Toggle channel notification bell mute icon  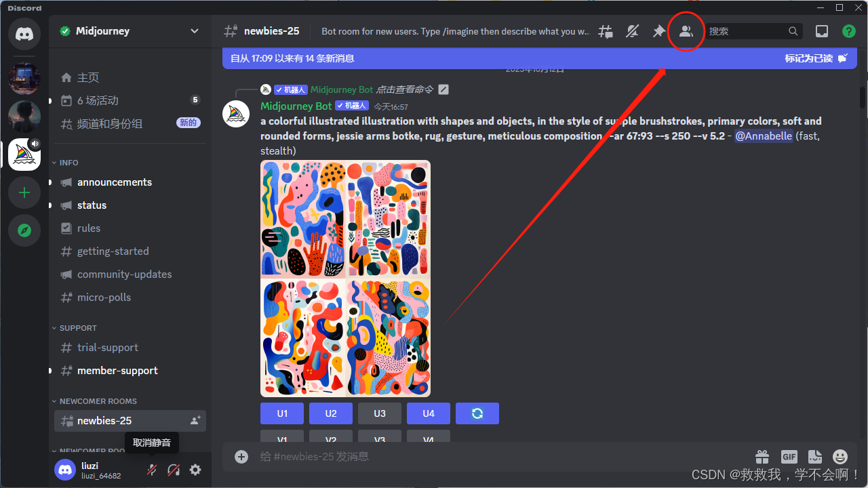pyautogui.click(x=632, y=31)
